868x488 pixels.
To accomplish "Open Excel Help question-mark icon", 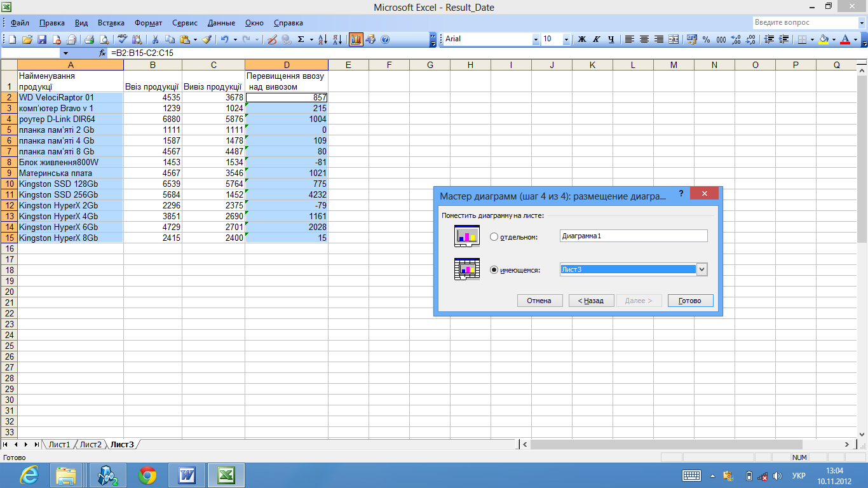I will click(x=385, y=39).
